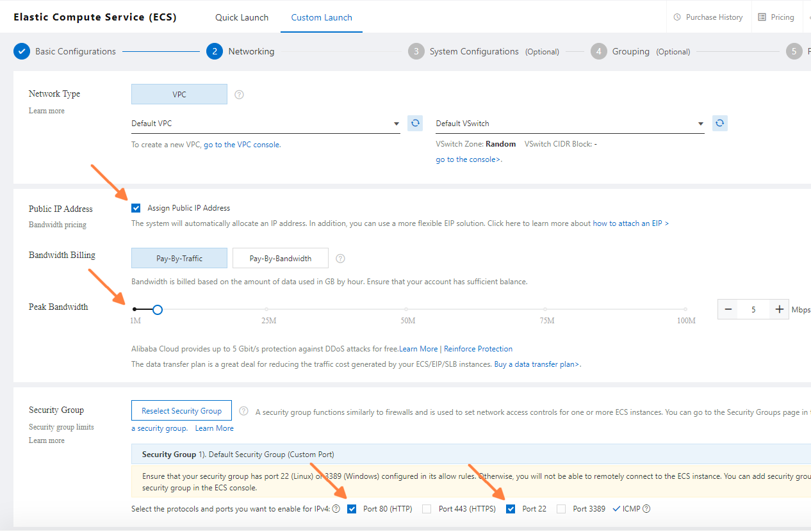Click the Peak Bandwidth slider handle
811x532 pixels.
(x=158, y=310)
